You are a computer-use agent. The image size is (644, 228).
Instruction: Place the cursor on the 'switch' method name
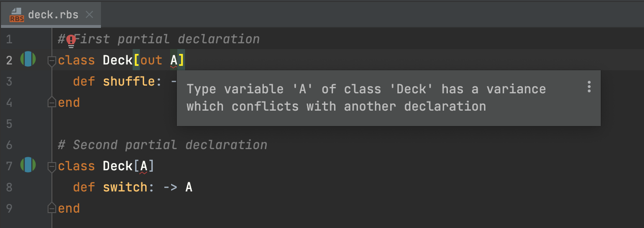[124, 187]
